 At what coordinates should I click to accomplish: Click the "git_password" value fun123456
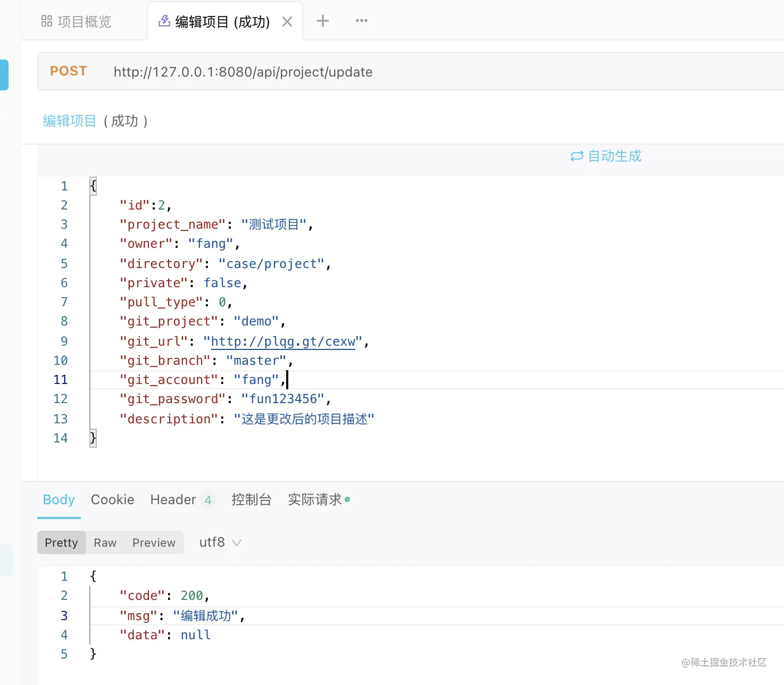point(283,399)
